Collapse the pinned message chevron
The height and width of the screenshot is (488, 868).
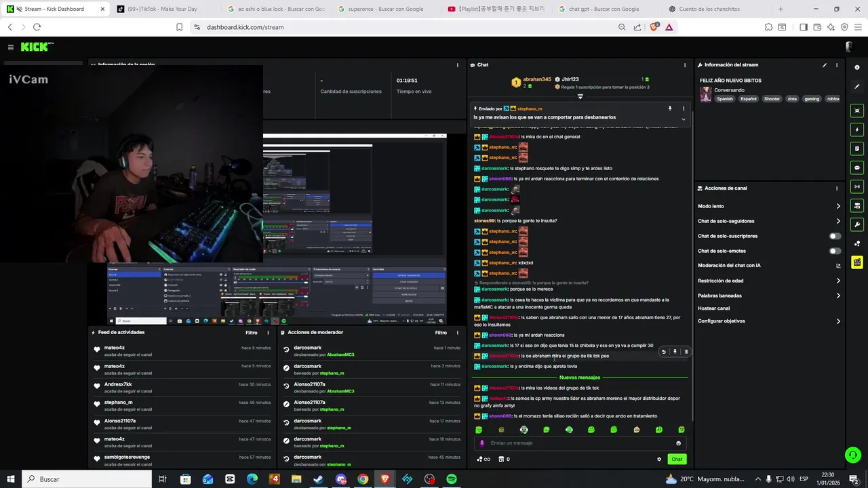(683, 119)
